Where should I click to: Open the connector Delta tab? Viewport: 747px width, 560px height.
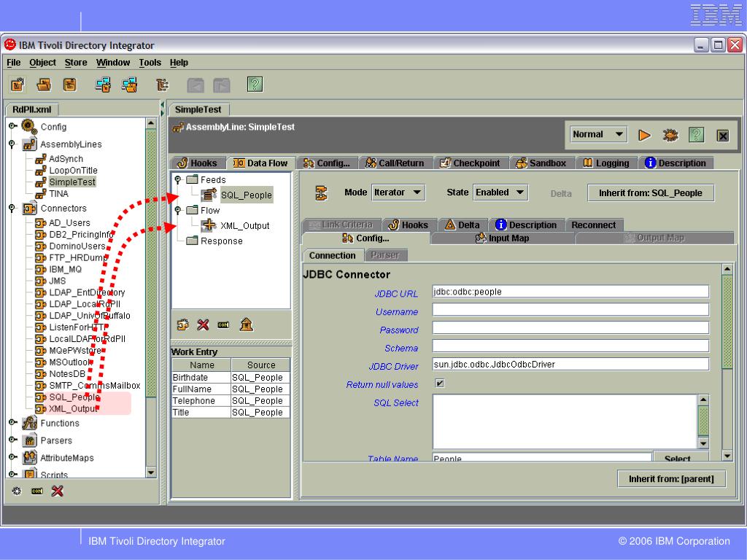[x=462, y=225]
